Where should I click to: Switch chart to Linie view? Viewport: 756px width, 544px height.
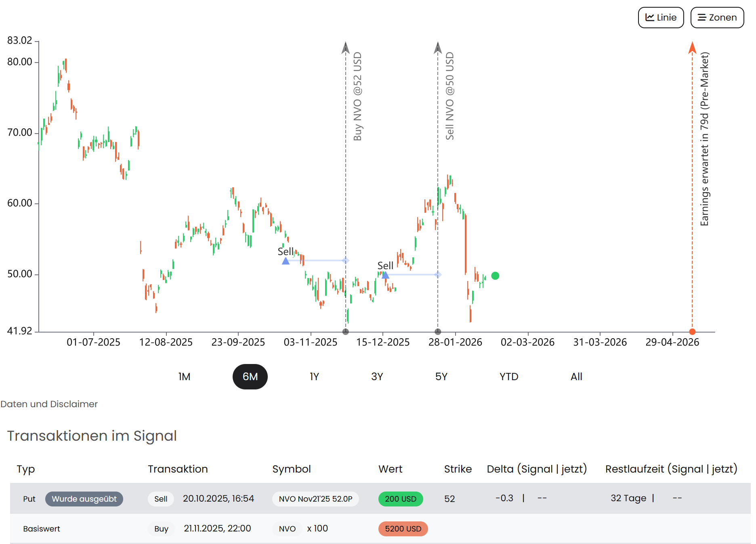[x=661, y=17]
